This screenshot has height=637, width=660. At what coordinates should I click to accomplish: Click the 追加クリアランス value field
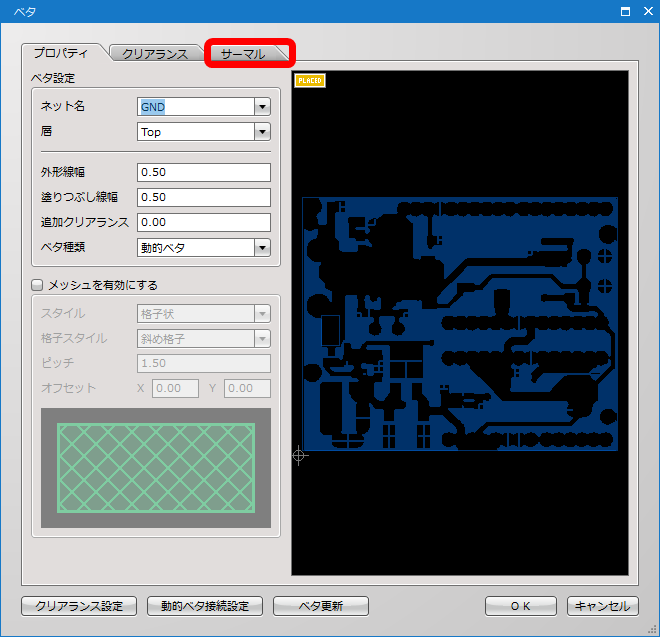tap(204, 222)
